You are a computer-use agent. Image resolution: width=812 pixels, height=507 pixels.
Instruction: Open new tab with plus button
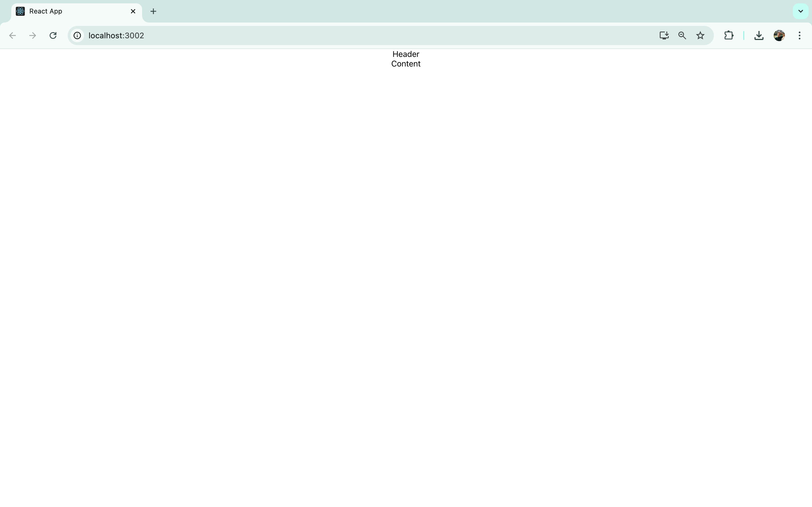[x=153, y=11]
